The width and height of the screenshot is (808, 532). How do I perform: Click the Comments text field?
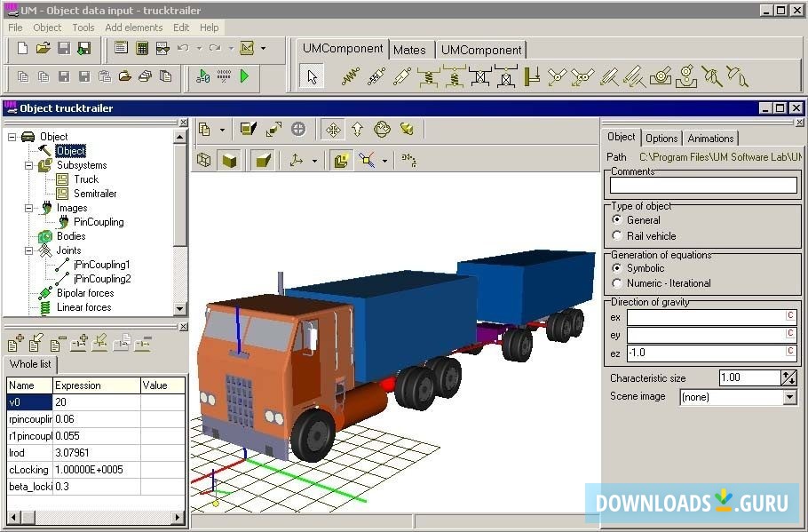click(703, 186)
